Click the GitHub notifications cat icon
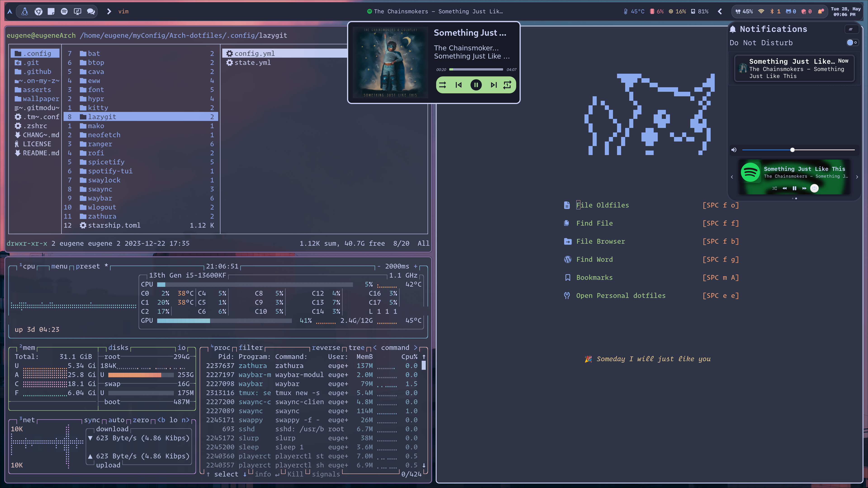Image resolution: width=868 pixels, height=488 pixels. (788, 12)
